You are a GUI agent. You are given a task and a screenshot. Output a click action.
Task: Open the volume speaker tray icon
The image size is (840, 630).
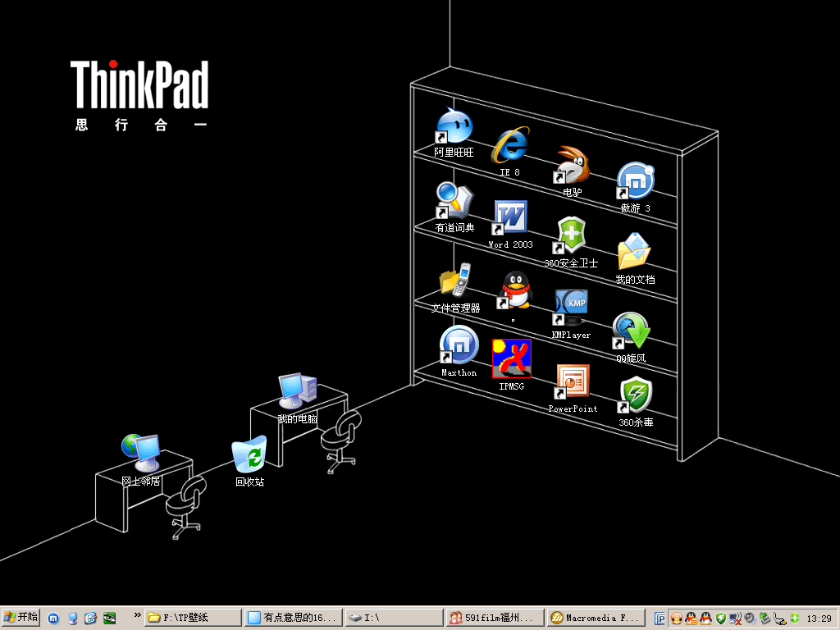[x=750, y=619]
